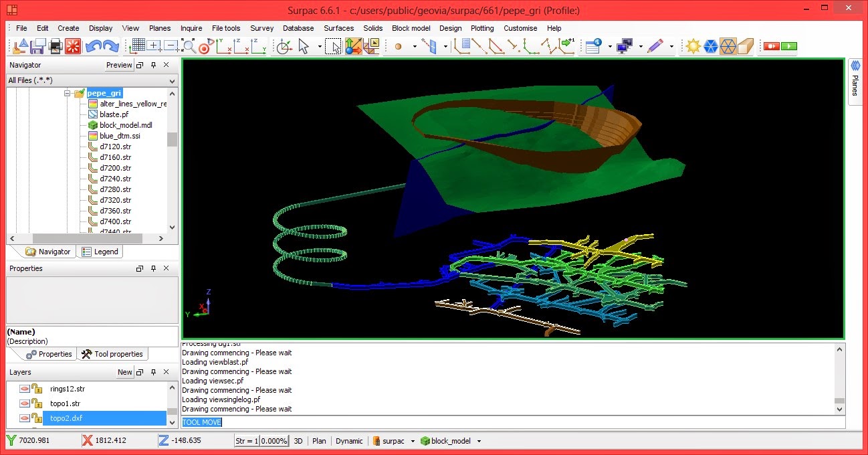Click the information properties icon
This screenshot has width=868, height=455.
[593, 46]
